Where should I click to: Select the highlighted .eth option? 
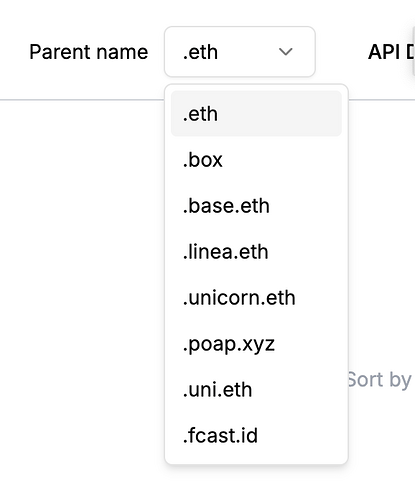coord(256,113)
